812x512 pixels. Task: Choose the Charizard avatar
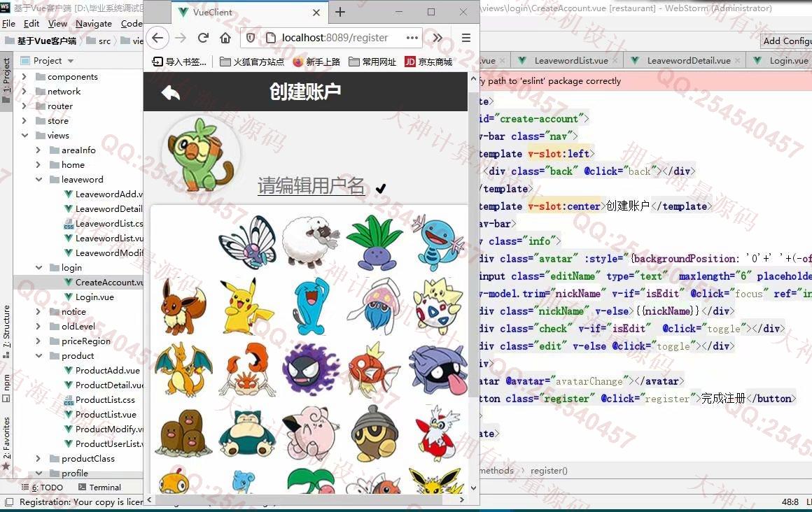183,370
